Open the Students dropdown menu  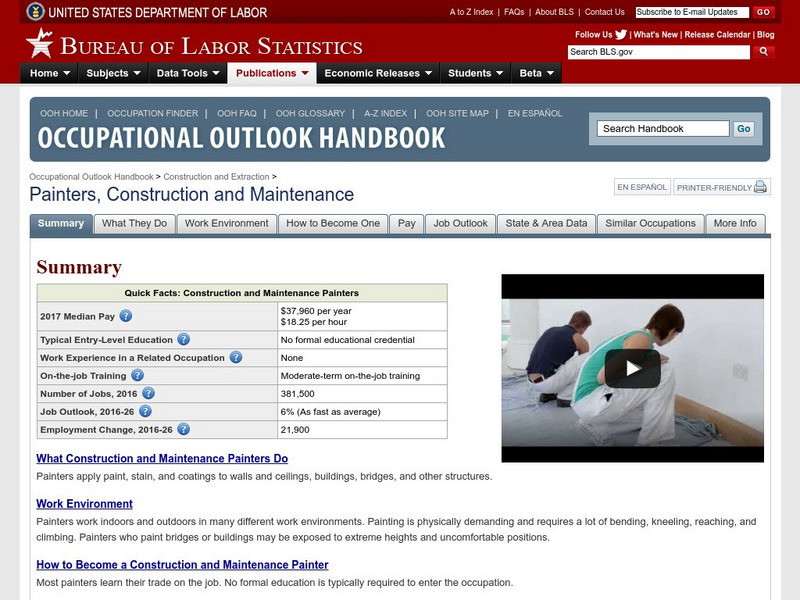pyautogui.click(x=476, y=73)
